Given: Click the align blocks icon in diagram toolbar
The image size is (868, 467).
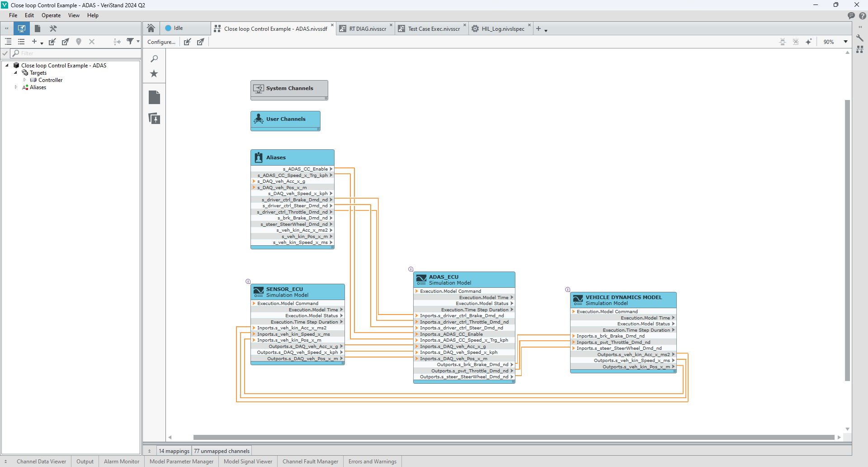Looking at the screenshot, I should coord(783,42).
